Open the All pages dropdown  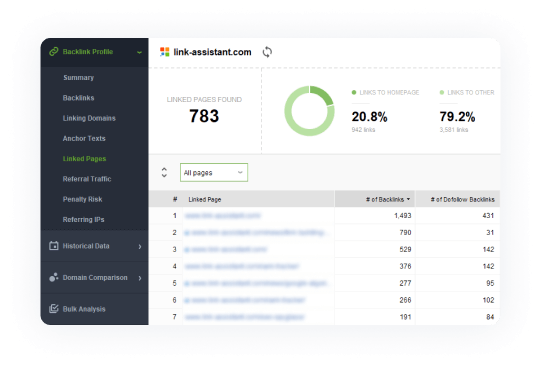214,172
